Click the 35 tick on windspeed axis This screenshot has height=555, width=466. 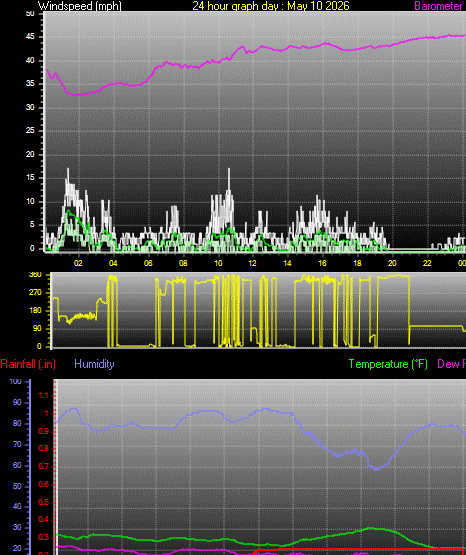30,84
